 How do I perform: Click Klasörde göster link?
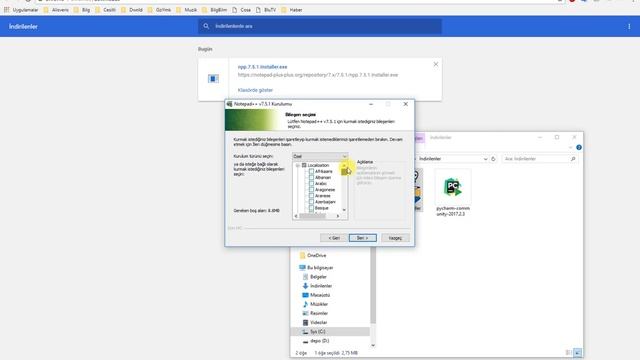point(255,90)
